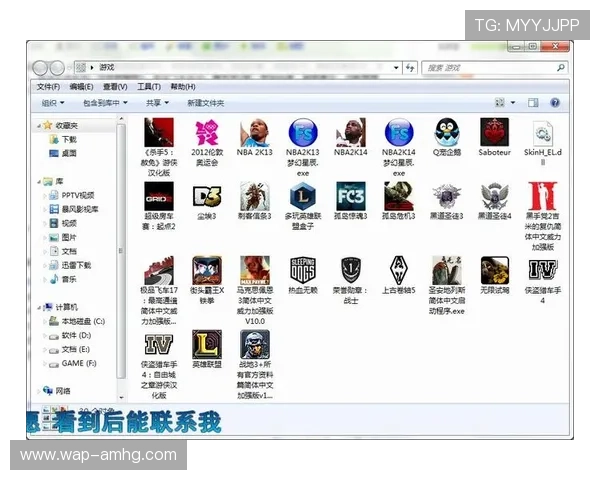Screen dimensions: 600x480
Task: Launch the 热血无赖 Sleeping Dogs icon
Action: click(303, 270)
